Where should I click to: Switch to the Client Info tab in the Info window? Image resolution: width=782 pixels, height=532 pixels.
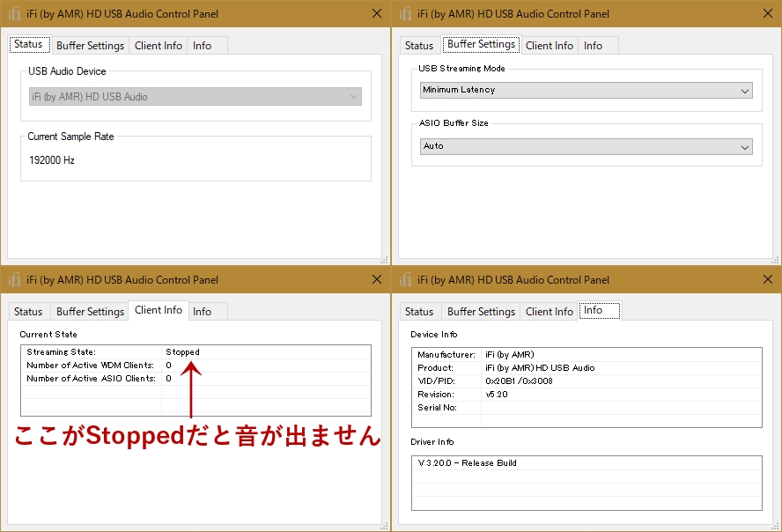(549, 311)
